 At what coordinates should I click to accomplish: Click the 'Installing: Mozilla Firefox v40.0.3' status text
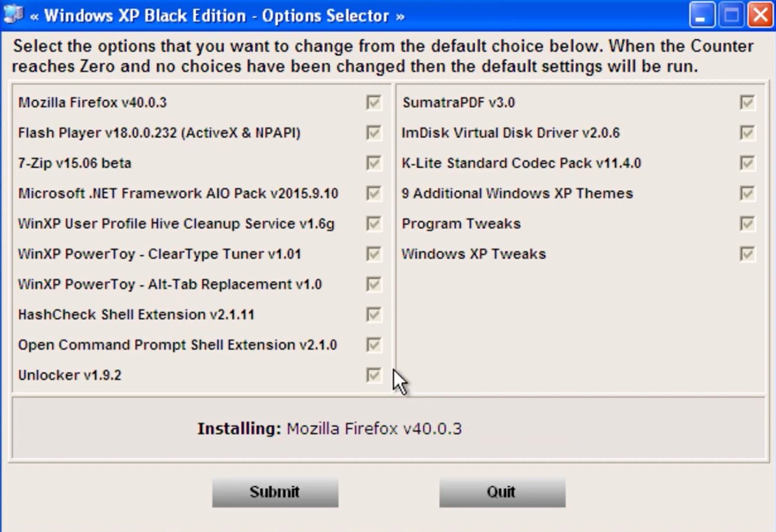pos(330,429)
